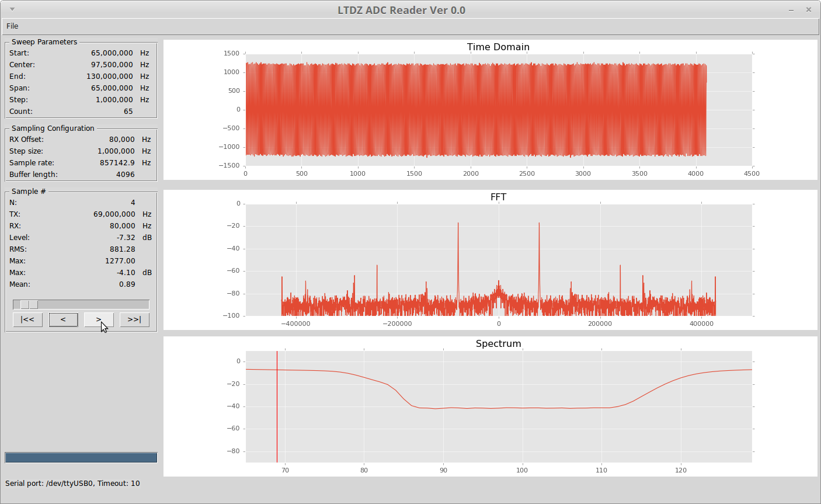Screen dimensions: 821x504
Task: Click the Sweep Parameters group label
Action: (44, 42)
